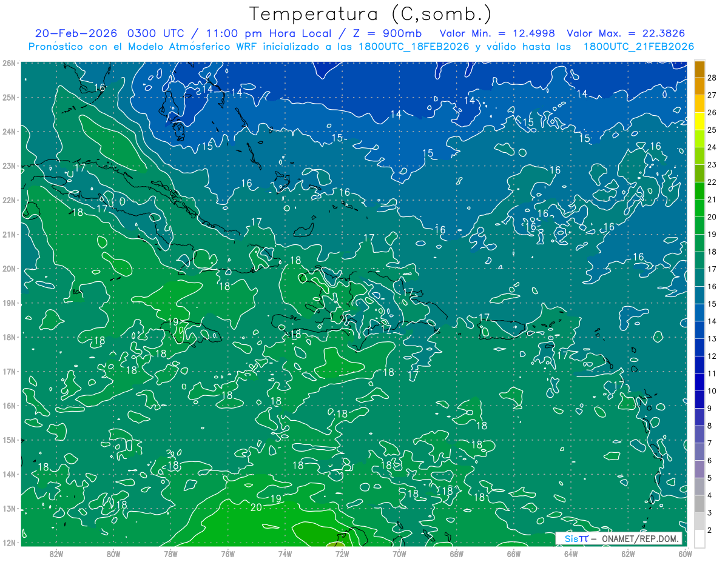Click the color bar label '21'
Image resolution: width=728 pixels, height=562 pixels.
[712, 199]
